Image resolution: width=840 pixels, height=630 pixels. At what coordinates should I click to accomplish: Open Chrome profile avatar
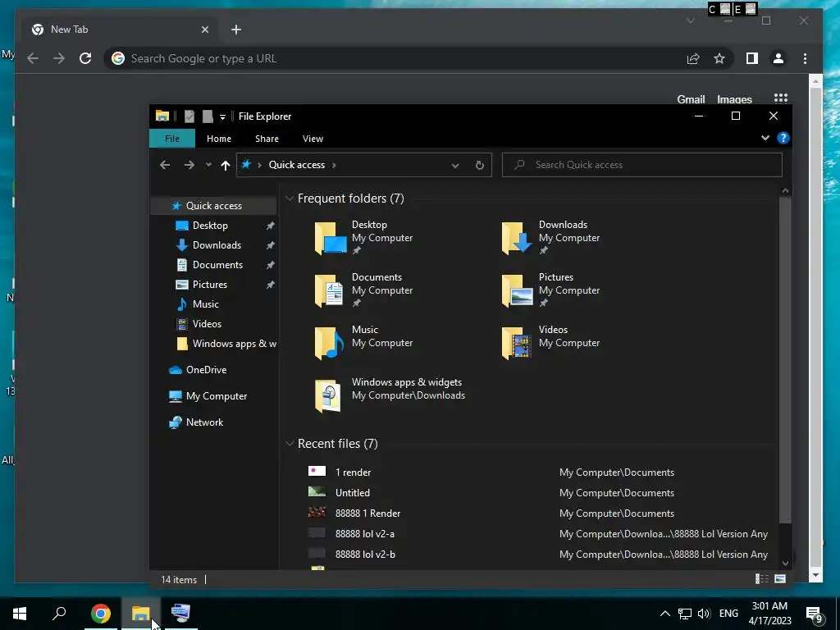coord(778,58)
